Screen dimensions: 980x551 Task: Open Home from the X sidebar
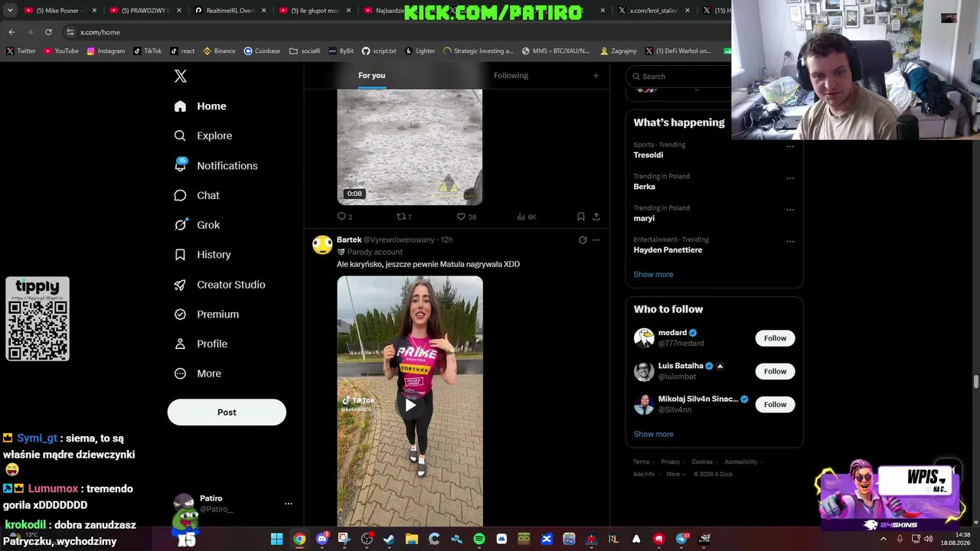[x=200, y=106]
